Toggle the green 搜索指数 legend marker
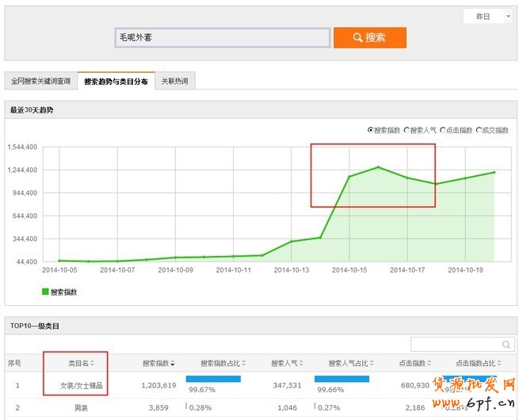Viewport: 523px width, 420px height. click(45, 292)
